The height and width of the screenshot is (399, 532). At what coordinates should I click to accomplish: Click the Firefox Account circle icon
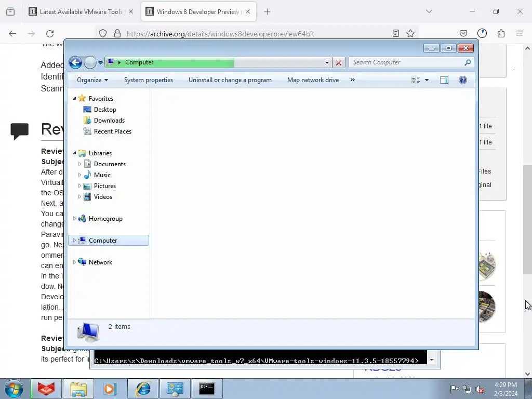482,33
